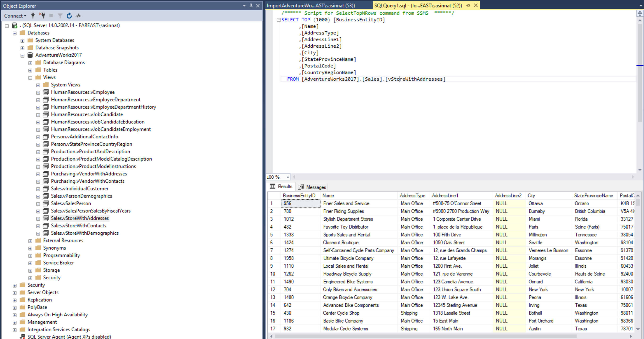Click the BusinessEntityID column header
This screenshot has height=339, width=644.
tap(301, 195)
